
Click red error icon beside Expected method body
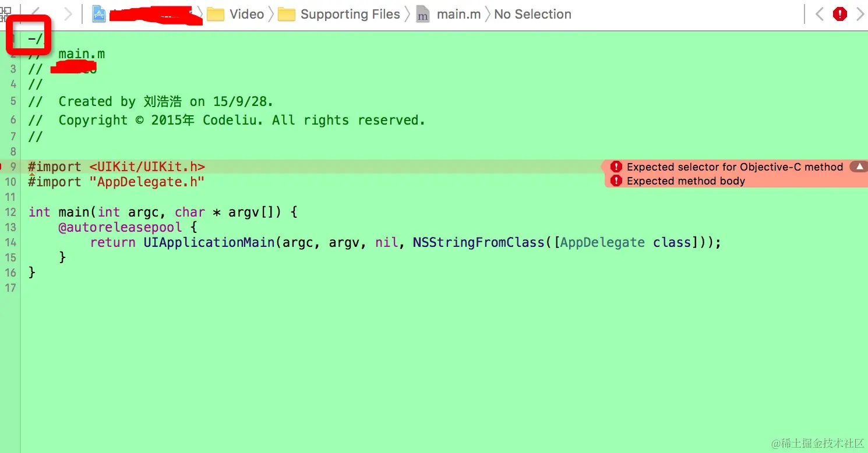(616, 181)
